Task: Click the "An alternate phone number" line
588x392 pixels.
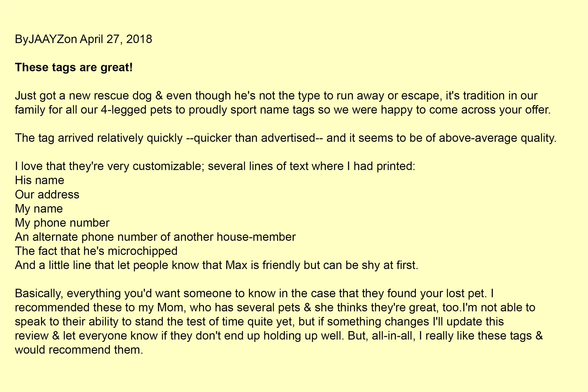Action: tap(155, 237)
